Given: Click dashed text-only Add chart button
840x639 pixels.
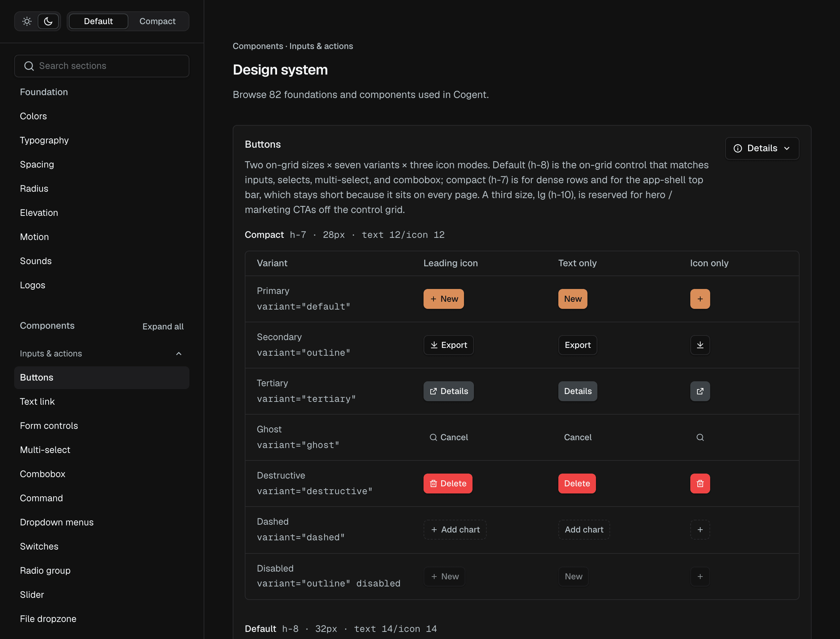Looking at the screenshot, I should (584, 529).
